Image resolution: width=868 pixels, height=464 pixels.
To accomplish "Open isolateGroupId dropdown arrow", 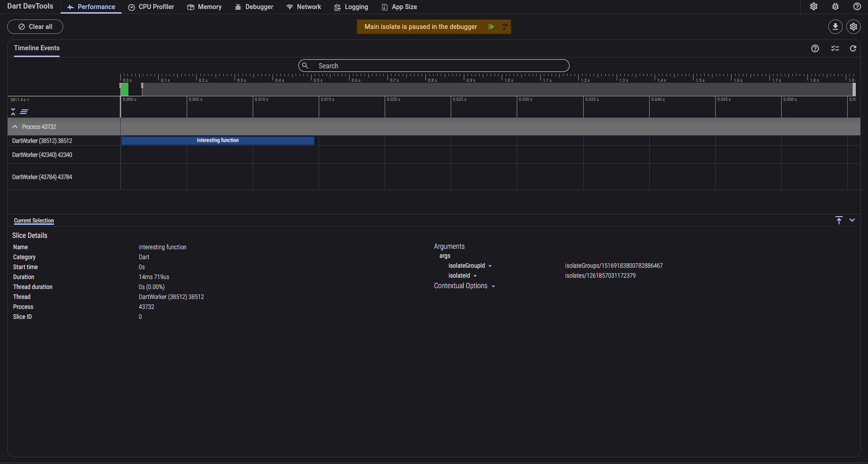I will 490,266.
